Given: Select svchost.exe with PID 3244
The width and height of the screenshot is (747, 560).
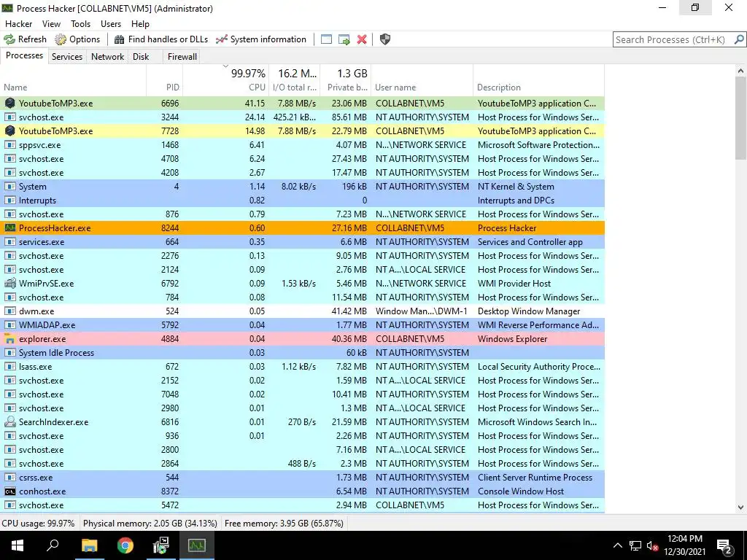Looking at the screenshot, I should (302, 117).
